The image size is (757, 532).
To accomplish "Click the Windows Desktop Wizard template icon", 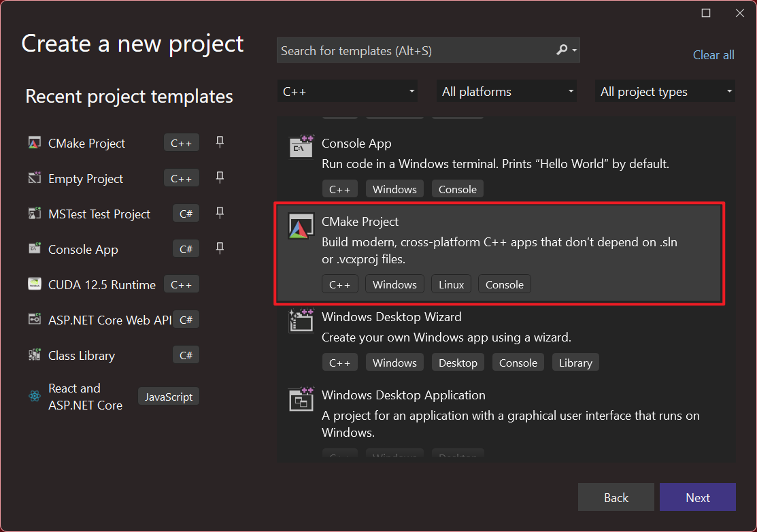I will (x=301, y=321).
